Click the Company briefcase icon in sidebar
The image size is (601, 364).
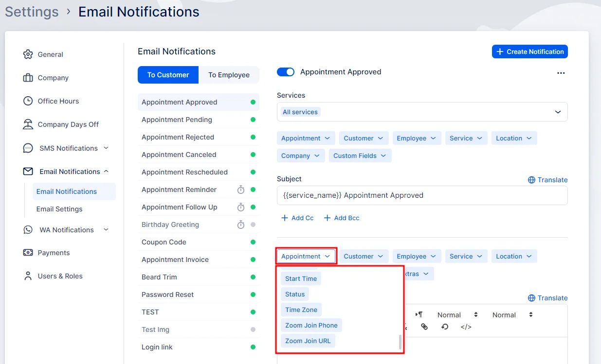[28, 78]
